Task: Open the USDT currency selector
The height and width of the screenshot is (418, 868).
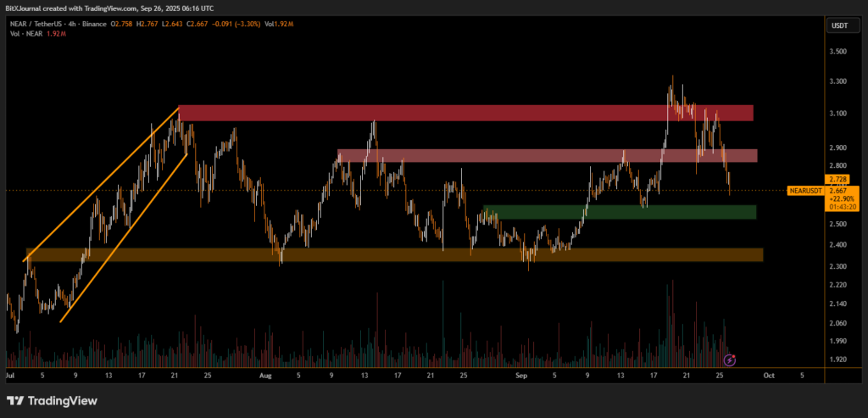Action: 837,26
